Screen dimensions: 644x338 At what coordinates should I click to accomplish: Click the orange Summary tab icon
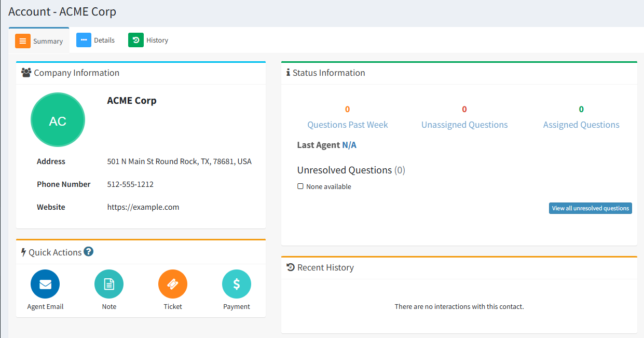pos(23,41)
